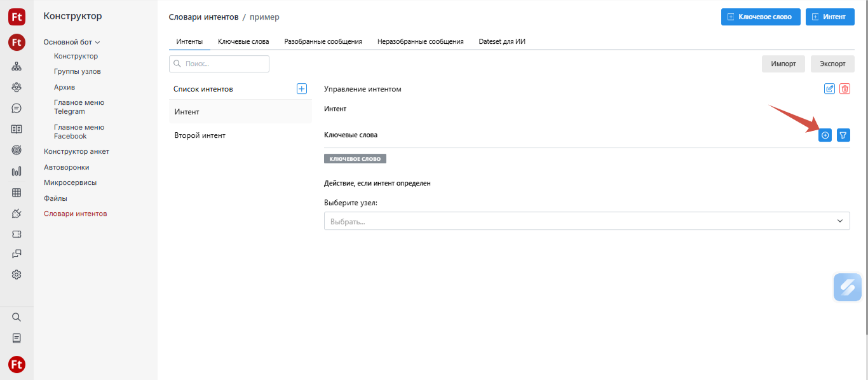Open the settings gear in left sidebar
Image resolution: width=868 pixels, height=380 pixels.
(17, 275)
